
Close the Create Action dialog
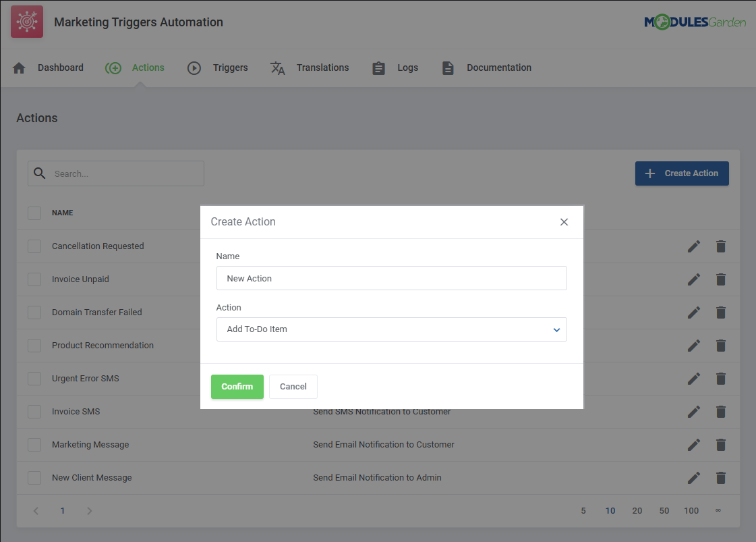[x=564, y=222]
